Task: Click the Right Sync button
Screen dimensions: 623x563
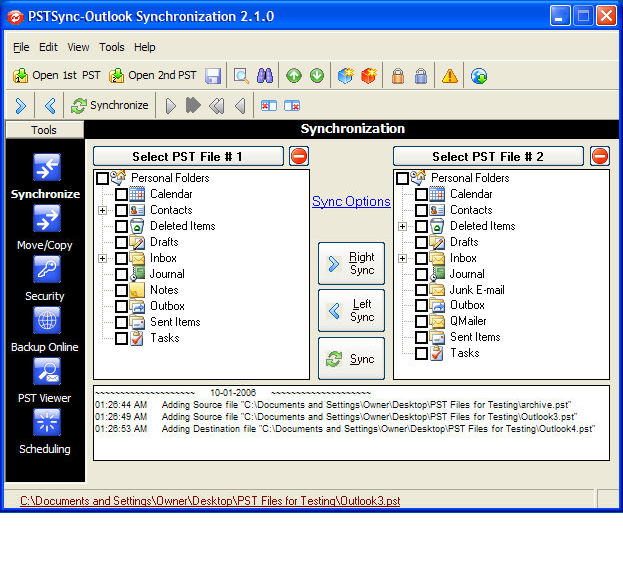Action: tap(351, 263)
